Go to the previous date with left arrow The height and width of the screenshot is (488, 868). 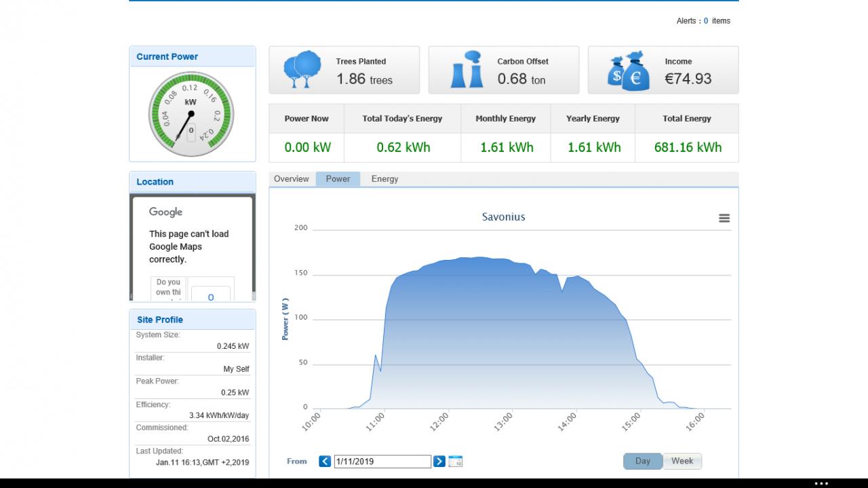click(325, 462)
